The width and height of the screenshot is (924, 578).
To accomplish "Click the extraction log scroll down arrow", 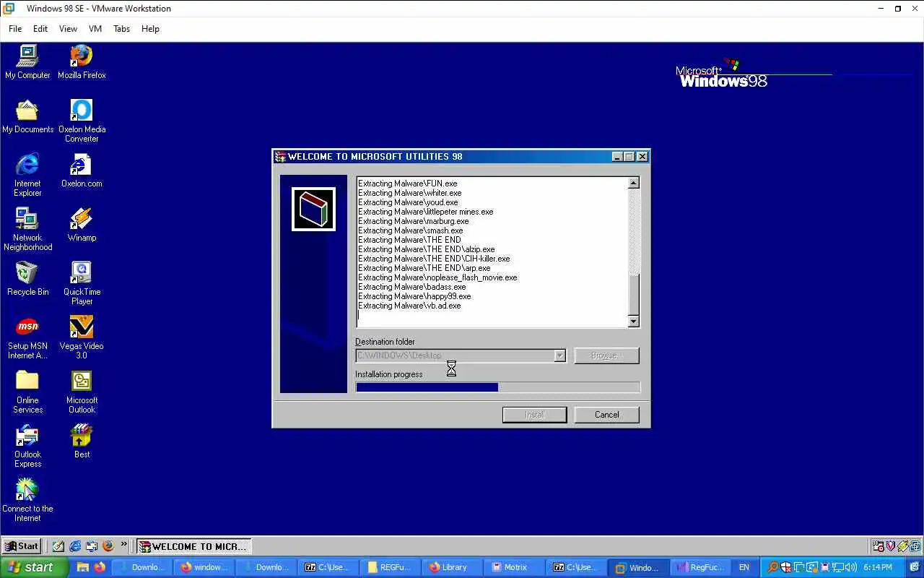I will pos(634,322).
